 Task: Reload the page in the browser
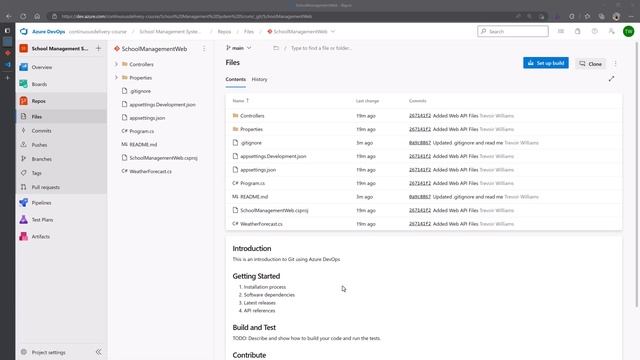point(23,16)
